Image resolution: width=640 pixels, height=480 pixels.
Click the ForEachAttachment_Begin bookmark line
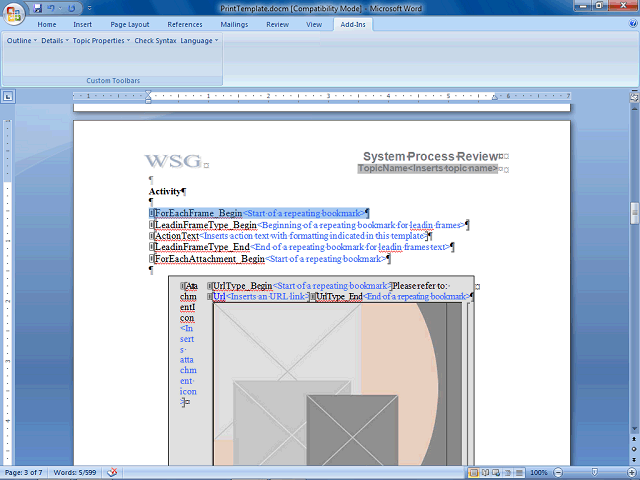pos(270,259)
